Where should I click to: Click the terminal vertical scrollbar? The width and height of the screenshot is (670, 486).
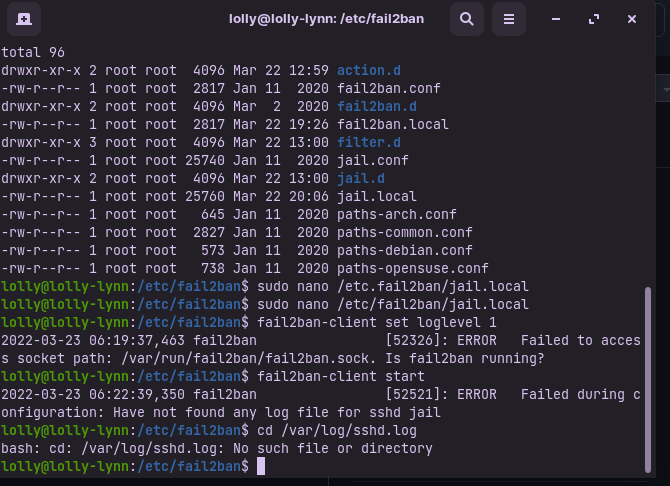coord(648,380)
